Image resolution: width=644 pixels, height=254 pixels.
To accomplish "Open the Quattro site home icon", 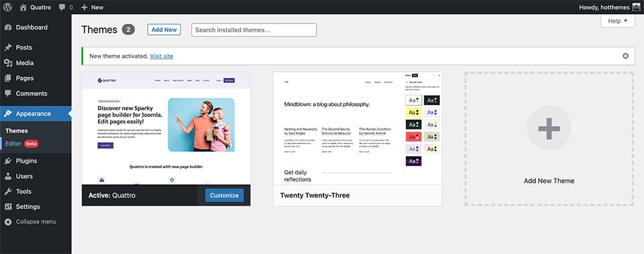I will (23, 7).
